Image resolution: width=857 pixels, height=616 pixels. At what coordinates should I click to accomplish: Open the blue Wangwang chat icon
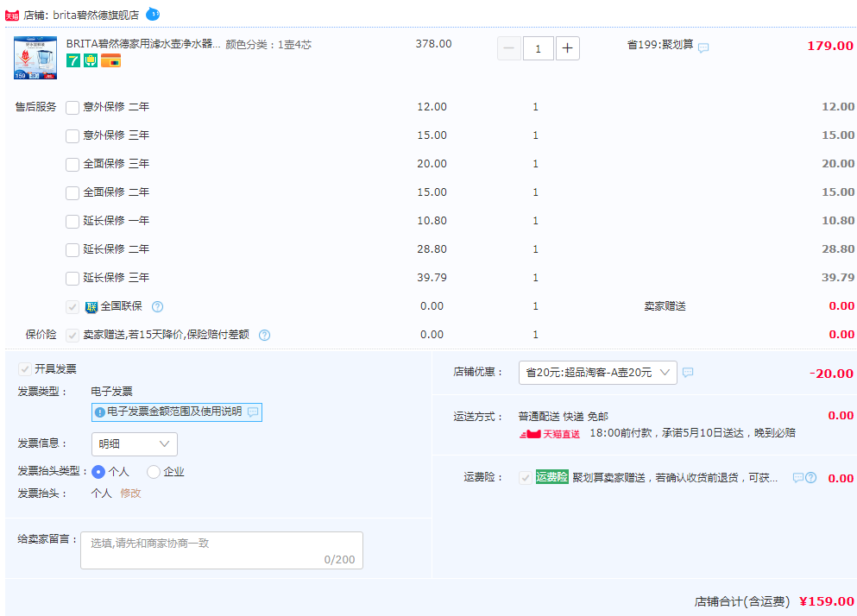pos(153,14)
